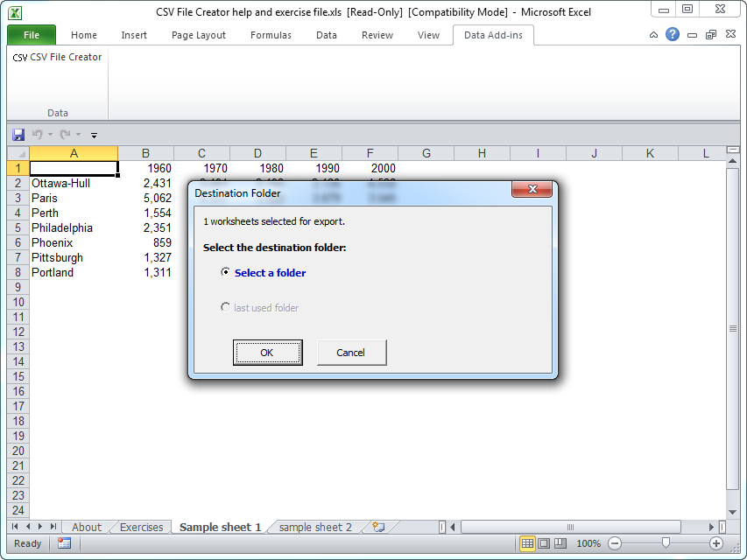Click cell containing Pittsburgh
The width and height of the screenshot is (747, 560).
tap(74, 257)
